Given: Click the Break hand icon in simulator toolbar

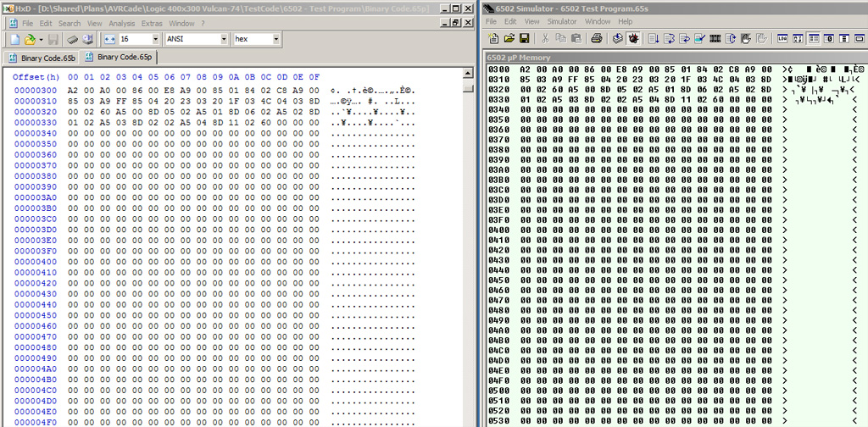Looking at the screenshot, I should pos(745,38).
